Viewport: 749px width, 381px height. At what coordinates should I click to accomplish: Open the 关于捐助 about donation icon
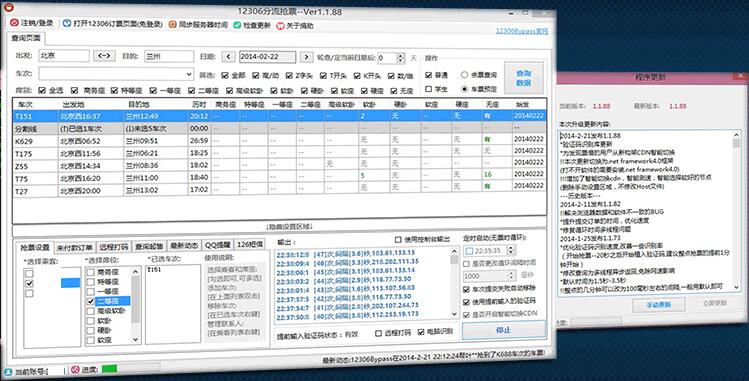280,26
